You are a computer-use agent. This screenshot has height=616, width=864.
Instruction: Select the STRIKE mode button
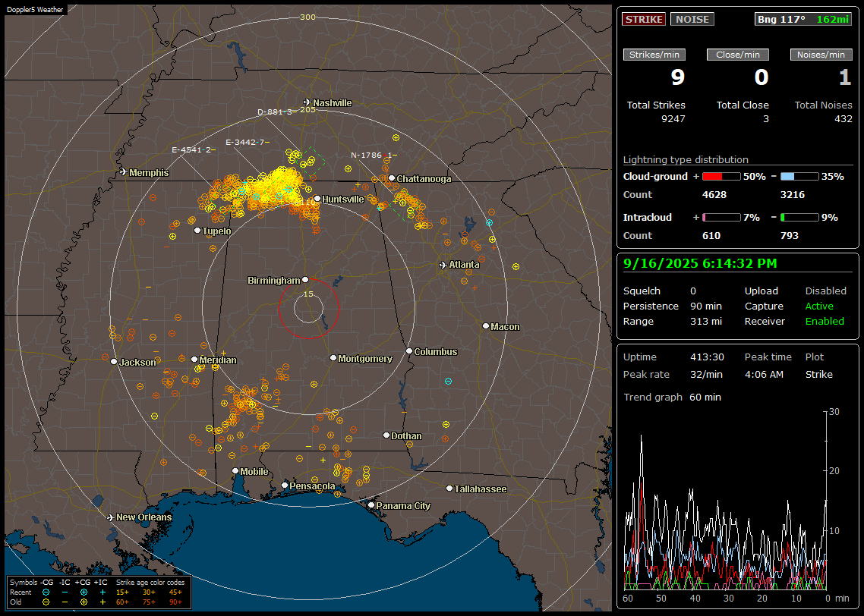pyautogui.click(x=644, y=19)
